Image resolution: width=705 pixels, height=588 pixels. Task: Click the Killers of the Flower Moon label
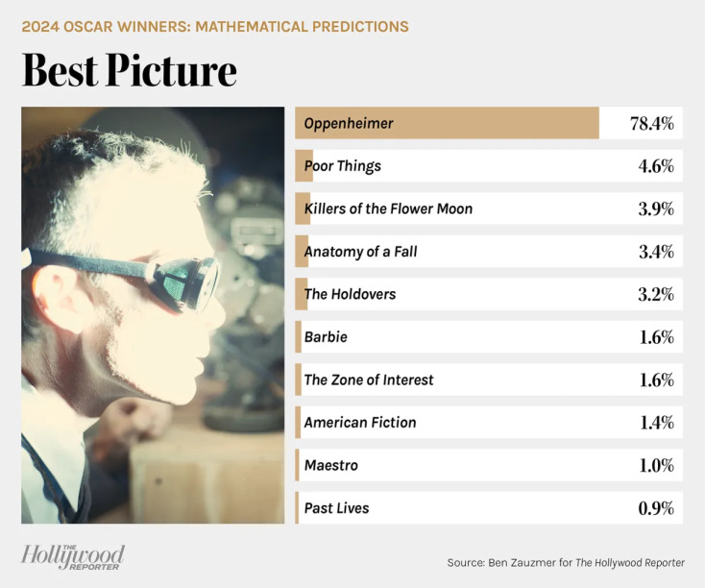click(388, 208)
